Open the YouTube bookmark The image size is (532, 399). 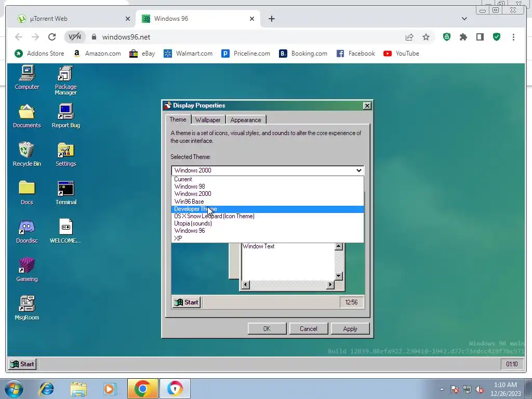coord(402,54)
